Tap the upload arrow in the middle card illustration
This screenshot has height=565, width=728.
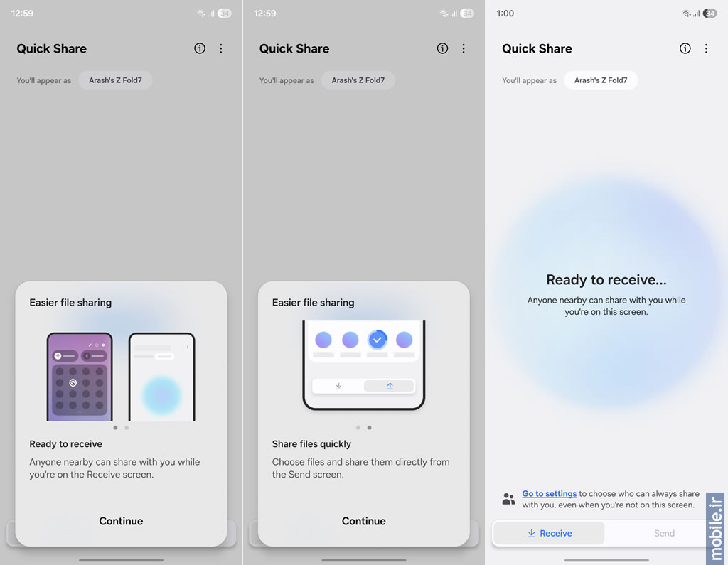click(x=390, y=386)
